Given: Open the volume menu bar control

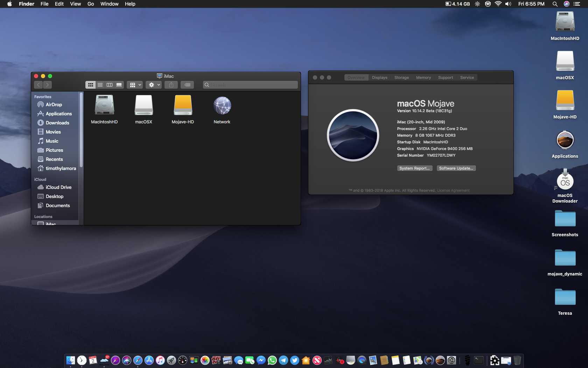Looking at the screenshot, I should [x=508, y=4].
